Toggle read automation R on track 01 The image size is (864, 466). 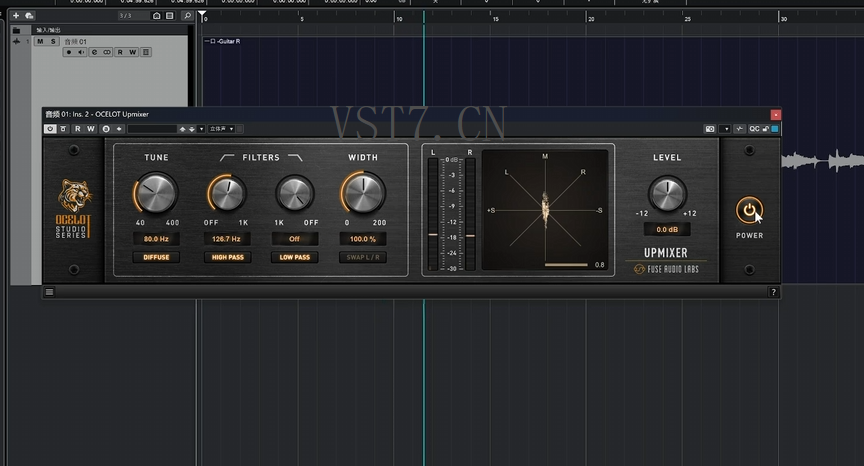120,52
